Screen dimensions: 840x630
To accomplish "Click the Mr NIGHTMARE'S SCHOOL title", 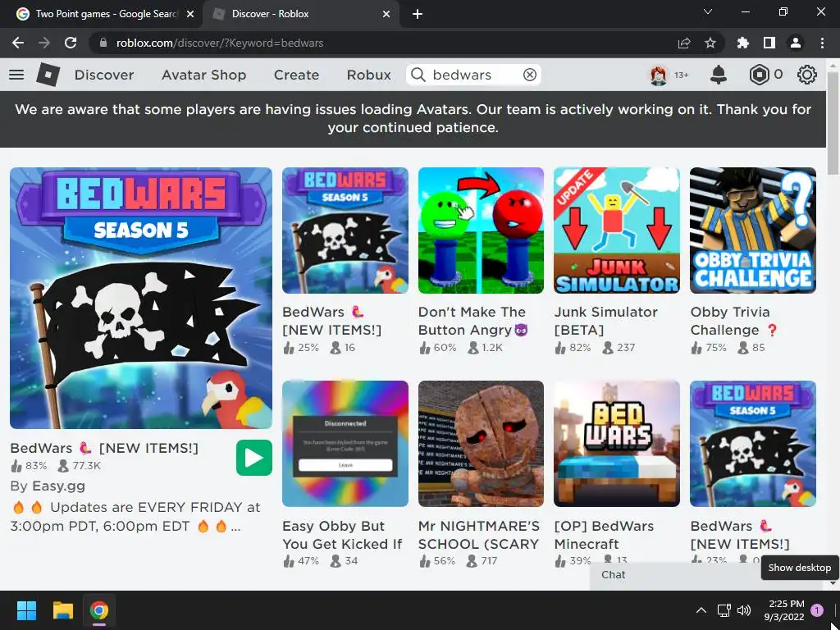I will (479, 535).
